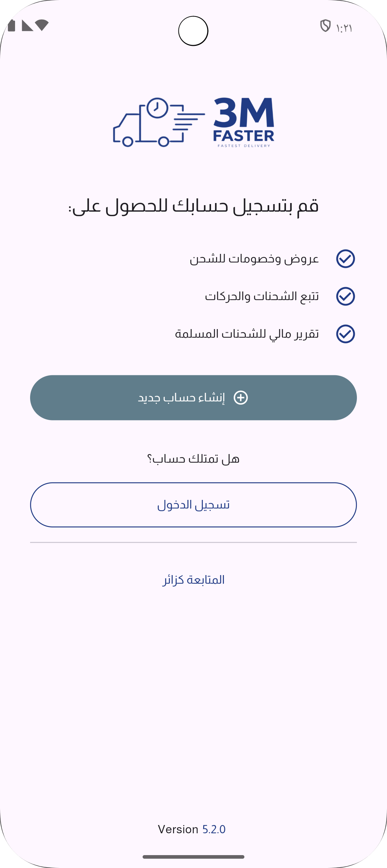This screenshot has height=868, width=387.
Task: Tap checkmark beside تتبع الشحنات والحركات
Action: coord(345,296)
